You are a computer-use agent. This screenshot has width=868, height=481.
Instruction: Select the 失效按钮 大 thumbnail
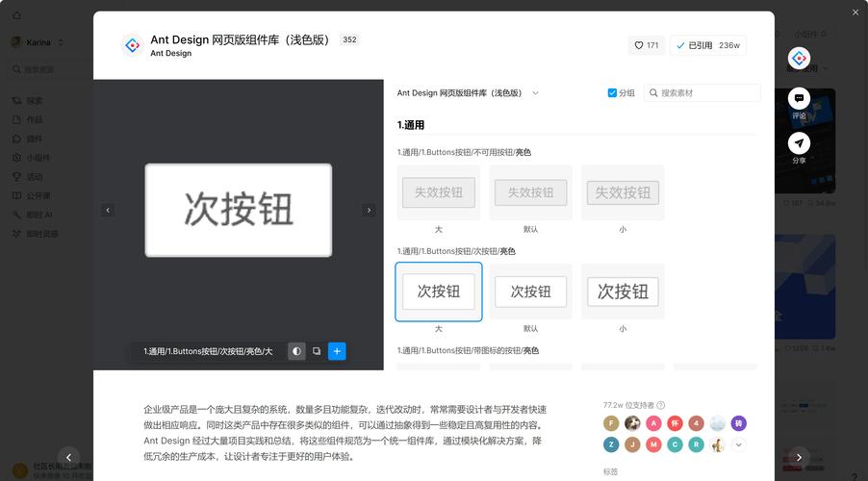click(439, 192)
